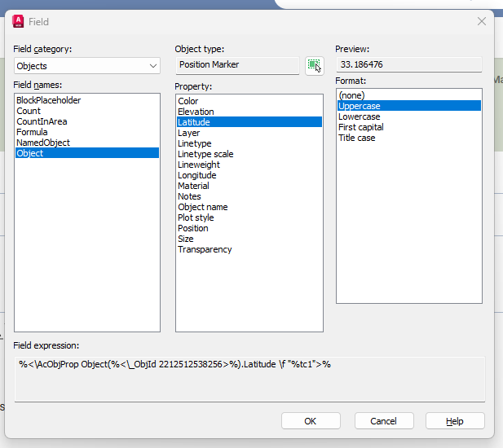This screenshot has width=503, height=448.
Task: Click the select object icon button
Action: [x=314, y=66]
